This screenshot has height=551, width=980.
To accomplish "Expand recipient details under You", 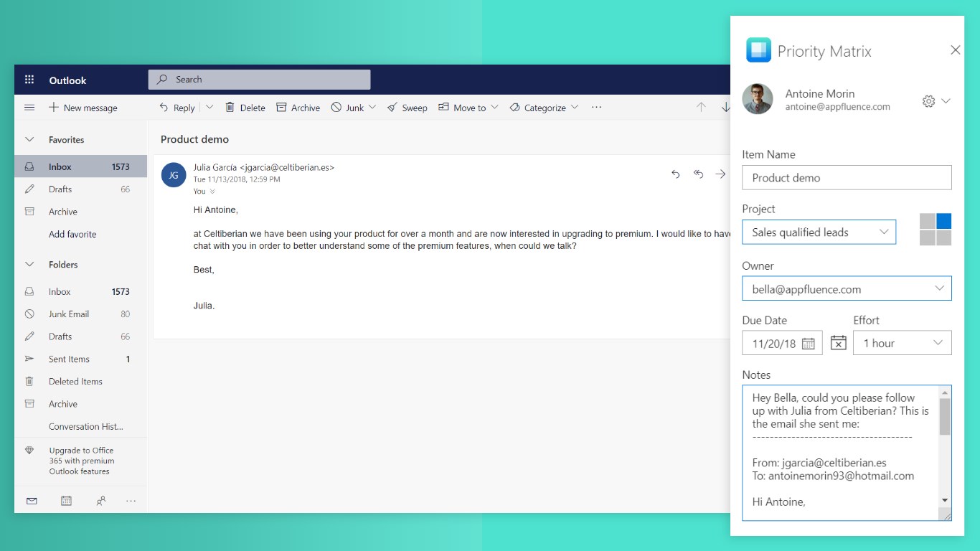I will (x=212, y=192).
